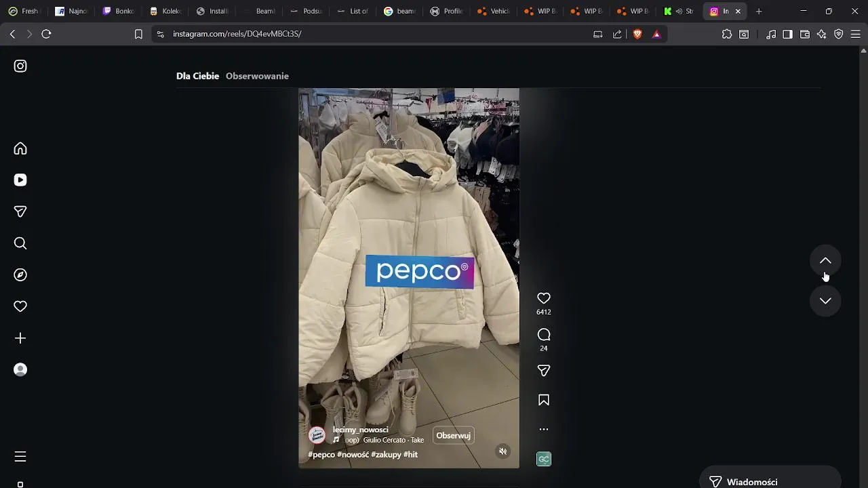Reload the page
Image resolution: width=868 pixels, height=488 pixels.
click(46, 34)
